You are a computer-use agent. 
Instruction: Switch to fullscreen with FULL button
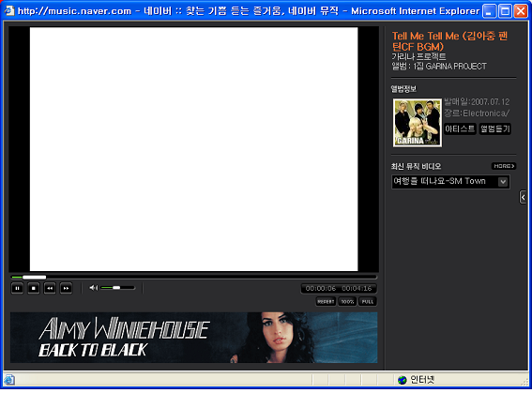(368, 301)
